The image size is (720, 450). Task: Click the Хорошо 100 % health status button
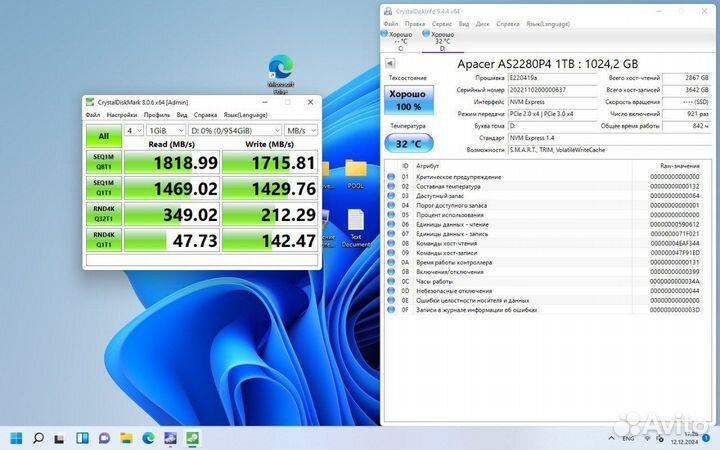pos(409,100)
